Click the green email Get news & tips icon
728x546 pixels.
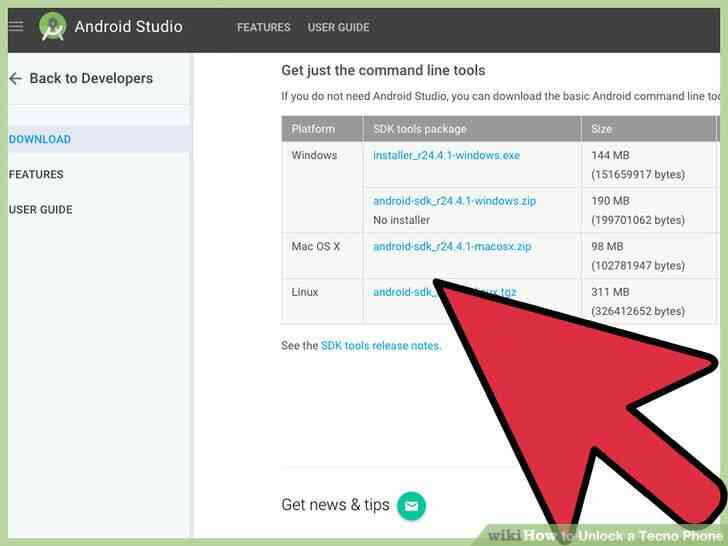[411, 506]
